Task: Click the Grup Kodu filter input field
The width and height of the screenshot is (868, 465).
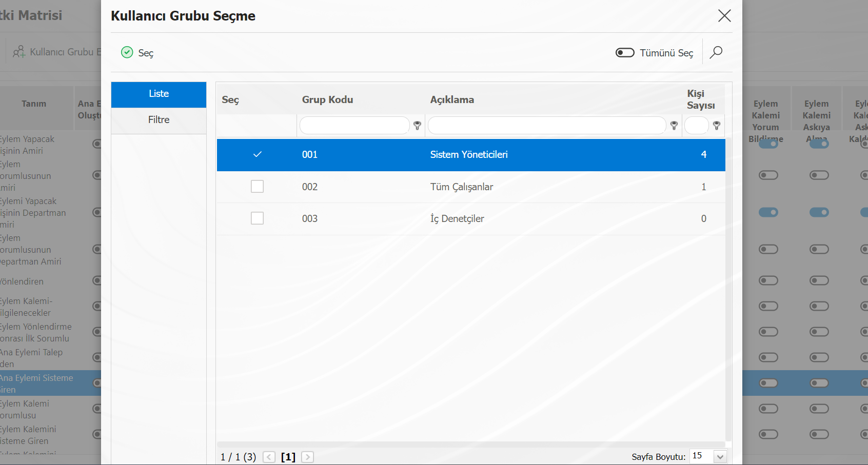Action: click(x=354, y=126)
